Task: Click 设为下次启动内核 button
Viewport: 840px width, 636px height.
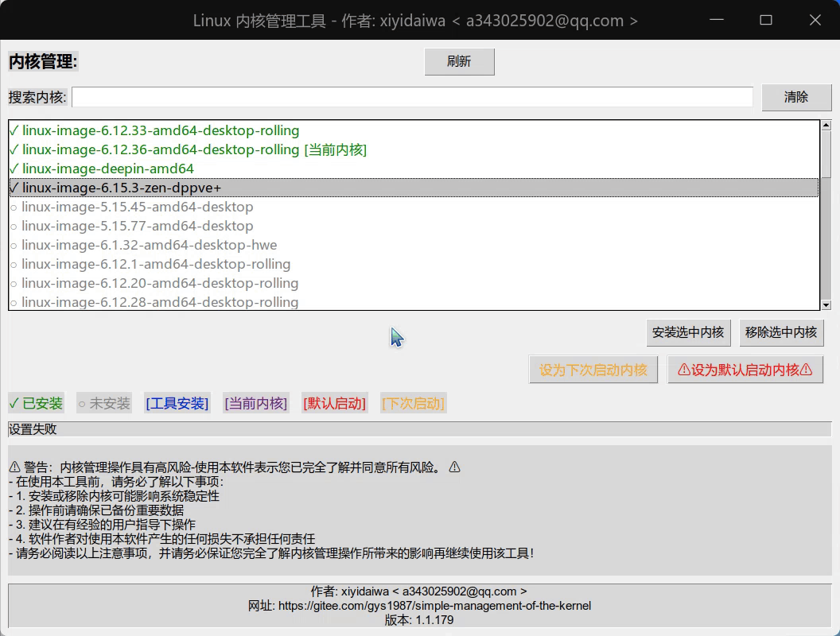Action: point(593,370)
